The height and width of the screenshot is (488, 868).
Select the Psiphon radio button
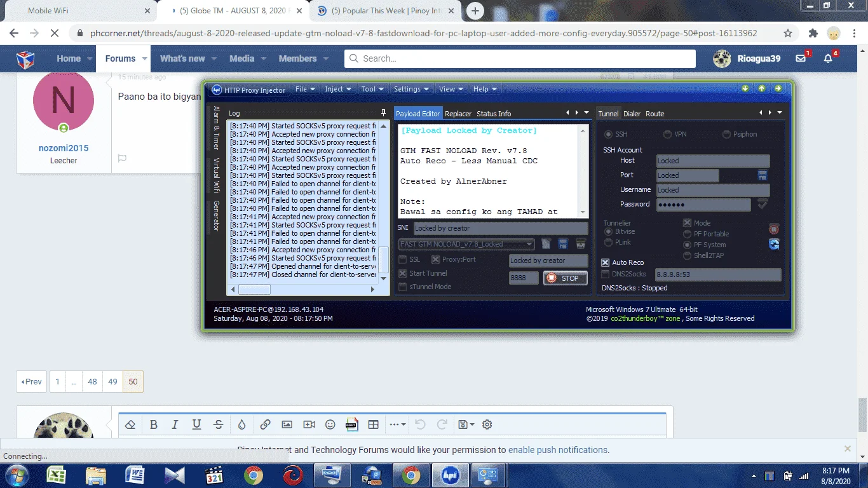coord(726,134)
